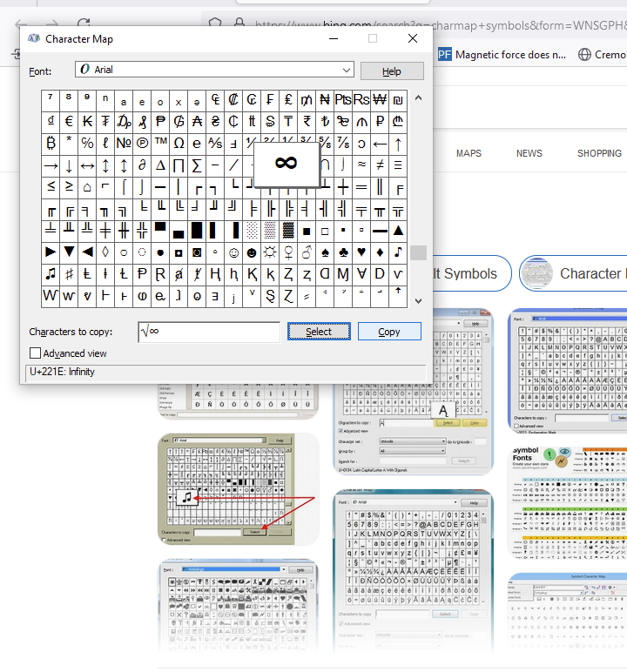Select the trademark ™ character
Screen dimensions: 627x672
160,144
